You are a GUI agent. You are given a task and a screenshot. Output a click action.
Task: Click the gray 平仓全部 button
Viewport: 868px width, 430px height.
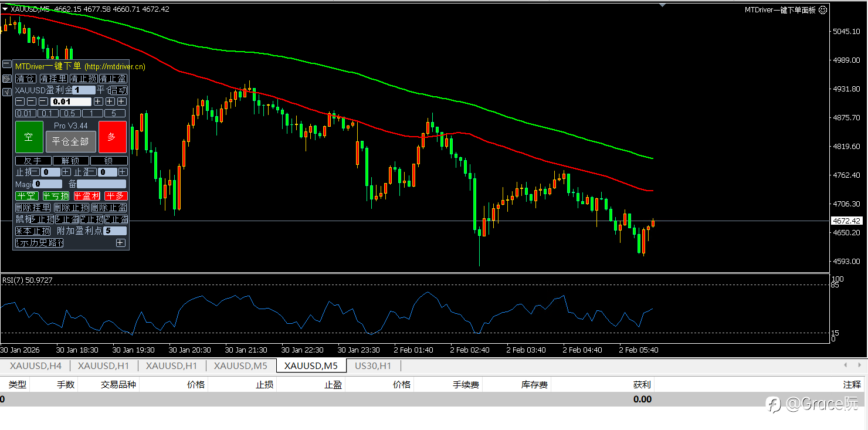71,141
